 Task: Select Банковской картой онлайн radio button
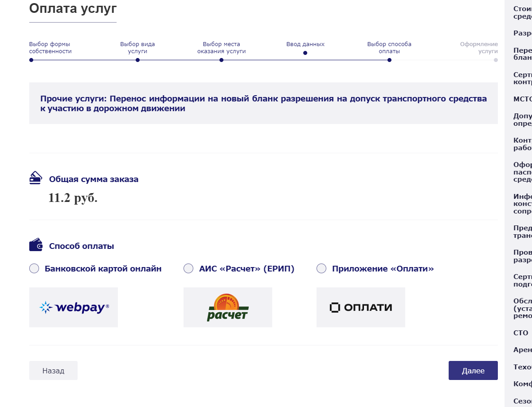(34, 268)
